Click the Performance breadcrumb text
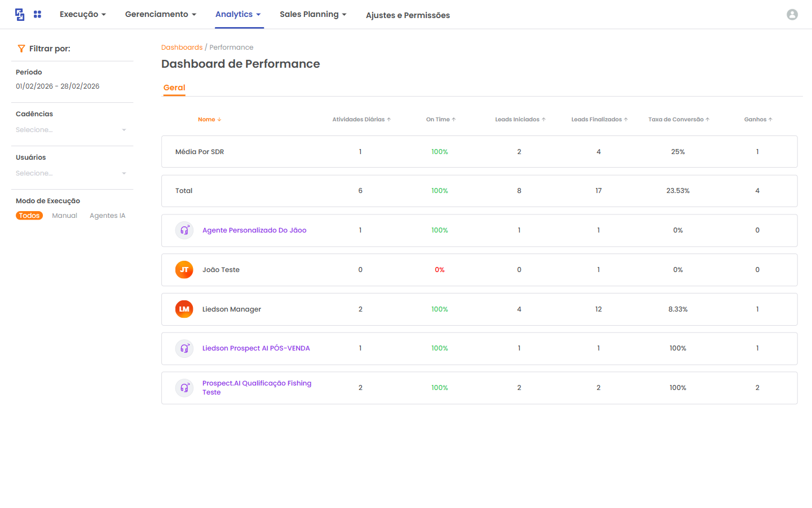The width and height of the screenshot is (812, 508). [231, 47]
